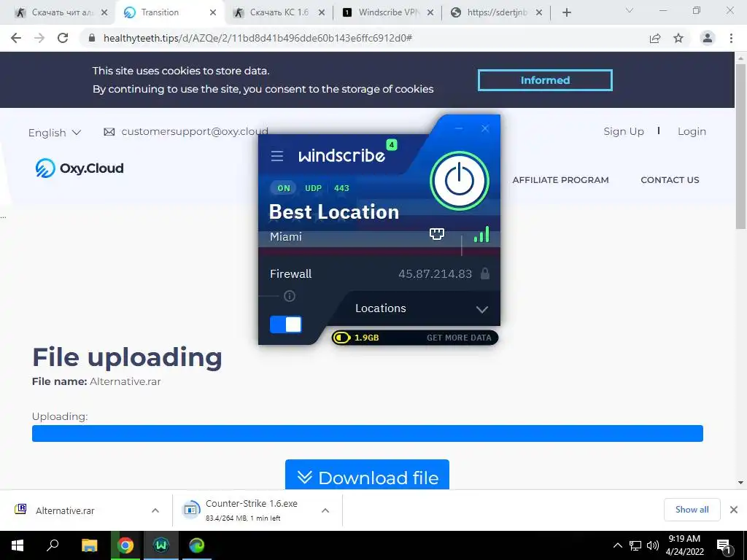The height and width of the screenshot is (560, 747).
Task: Open Microsoft Edge from taskbar
Action: (197, 545)
